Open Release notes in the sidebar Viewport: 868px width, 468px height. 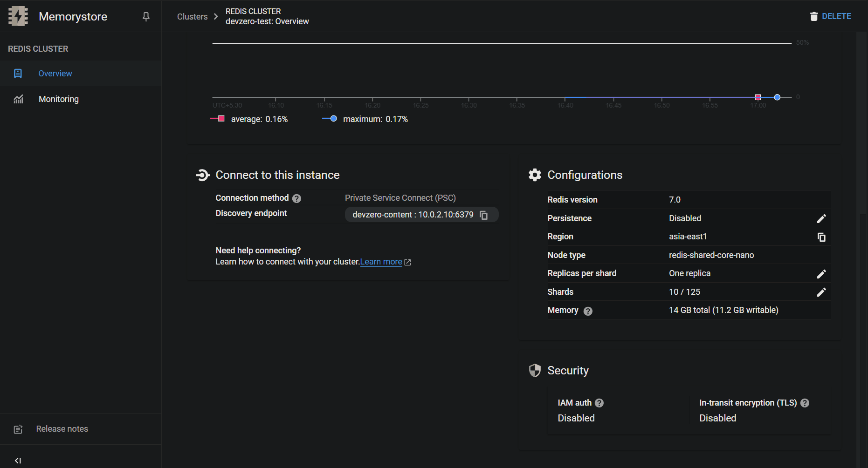pyautogui.click(x=81, y=429)
